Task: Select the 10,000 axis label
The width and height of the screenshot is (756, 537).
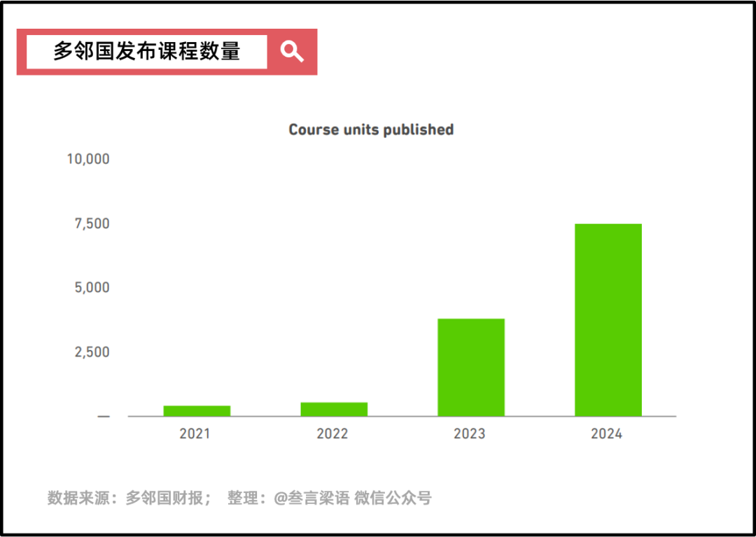Action: [88, 159]
